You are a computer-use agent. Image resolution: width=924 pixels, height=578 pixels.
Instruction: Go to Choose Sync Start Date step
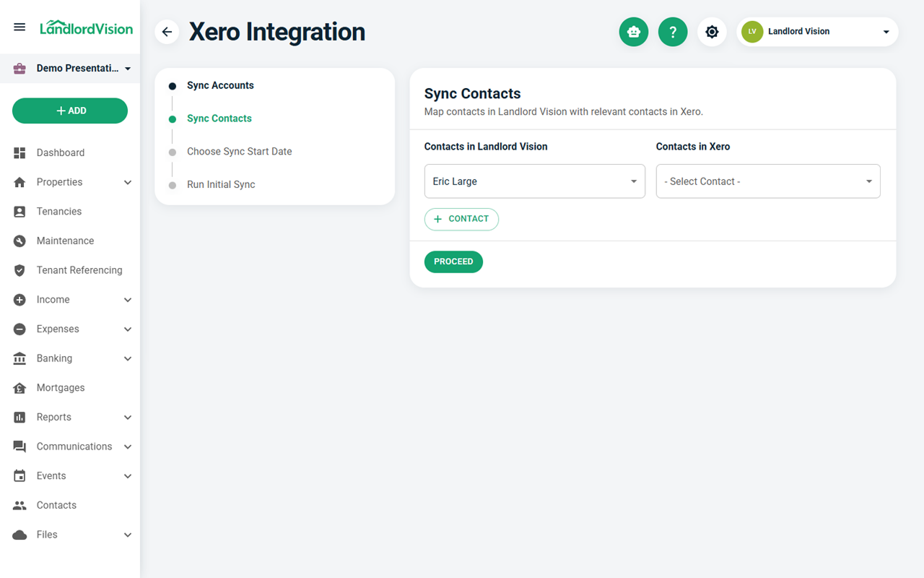tap(240, 152)
